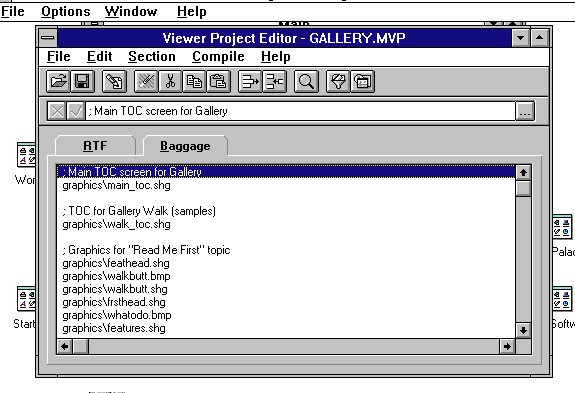Cancel edit with the X button

(x=57, y=111)
